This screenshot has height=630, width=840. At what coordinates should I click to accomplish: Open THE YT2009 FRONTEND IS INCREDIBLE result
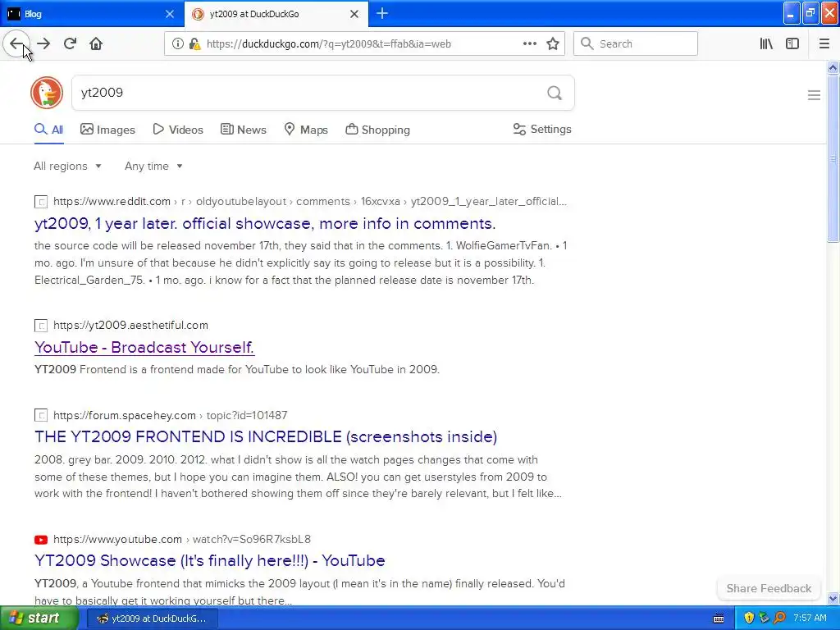266,436
